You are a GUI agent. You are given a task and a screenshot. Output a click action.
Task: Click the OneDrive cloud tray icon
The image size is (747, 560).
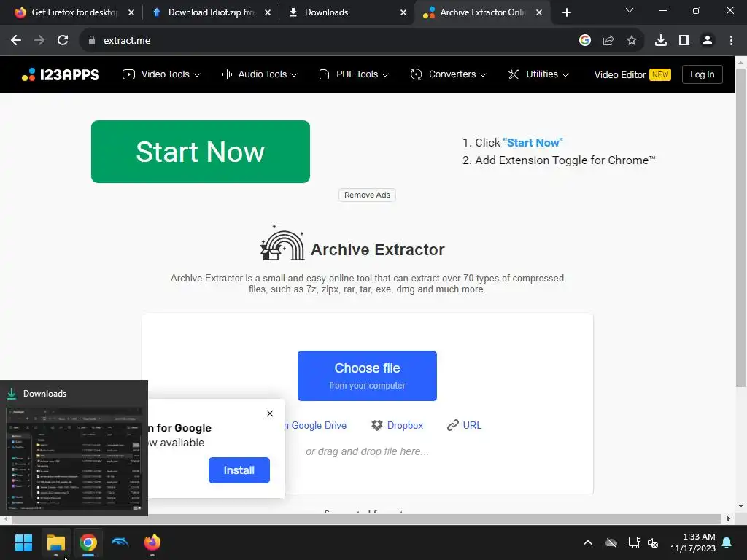(611, 542)
